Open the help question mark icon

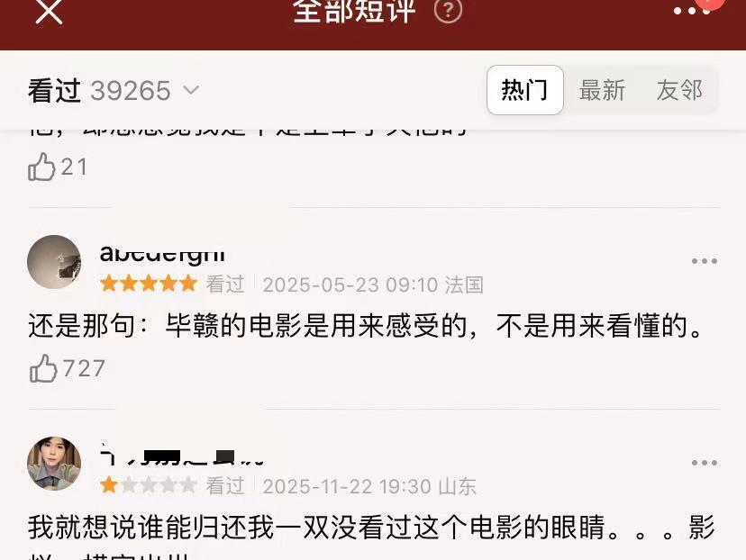pos(448,11)
